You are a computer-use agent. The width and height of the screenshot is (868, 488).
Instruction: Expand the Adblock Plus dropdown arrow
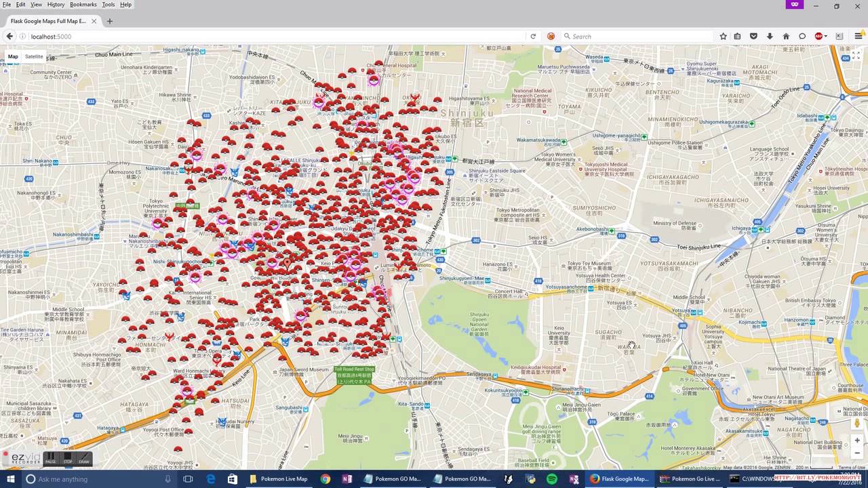pyautogui.click(x=825, y=37)
